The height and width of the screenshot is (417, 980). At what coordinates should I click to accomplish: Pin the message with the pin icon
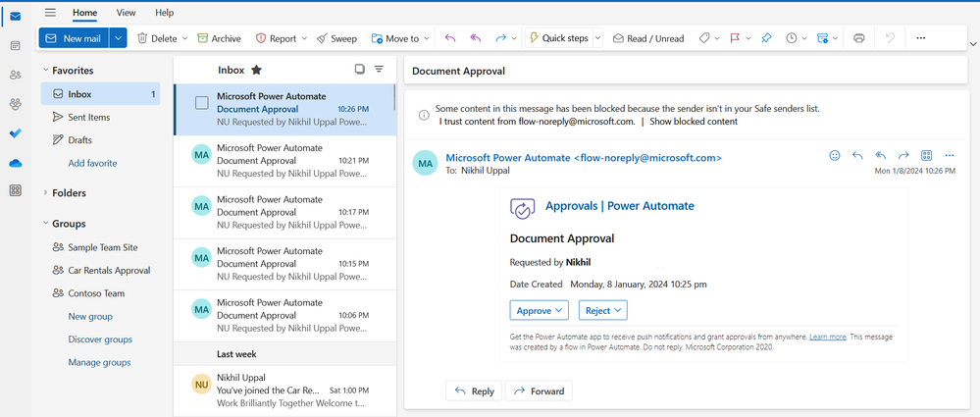coord(766,38)
